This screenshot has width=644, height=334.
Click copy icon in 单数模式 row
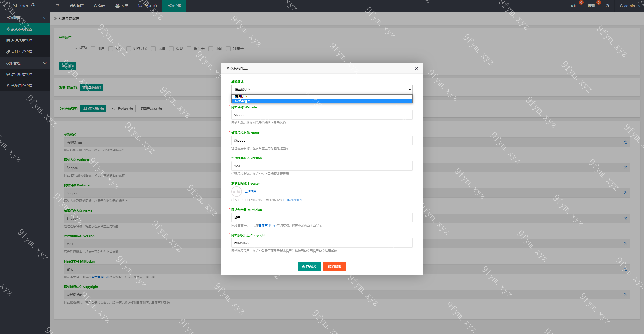pos(625,142)
